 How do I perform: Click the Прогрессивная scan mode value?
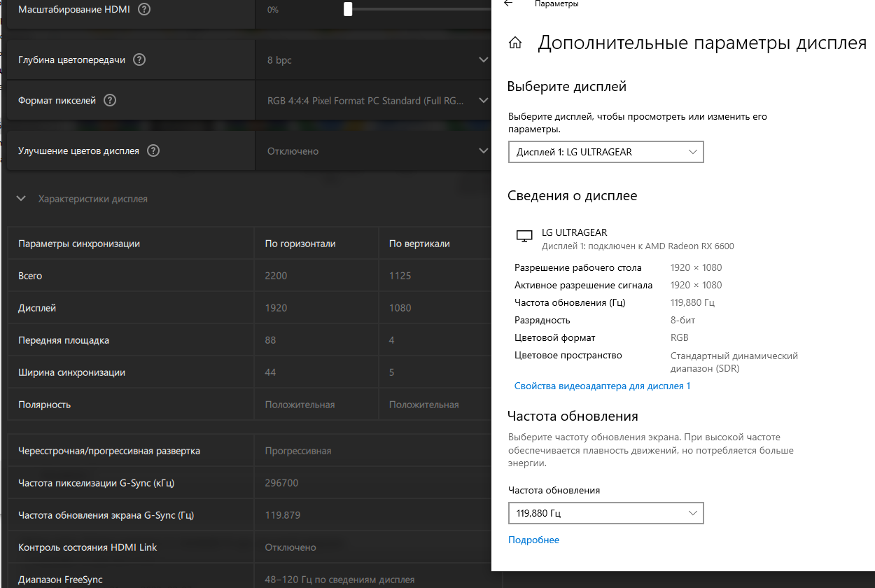[x=298, y=451]
